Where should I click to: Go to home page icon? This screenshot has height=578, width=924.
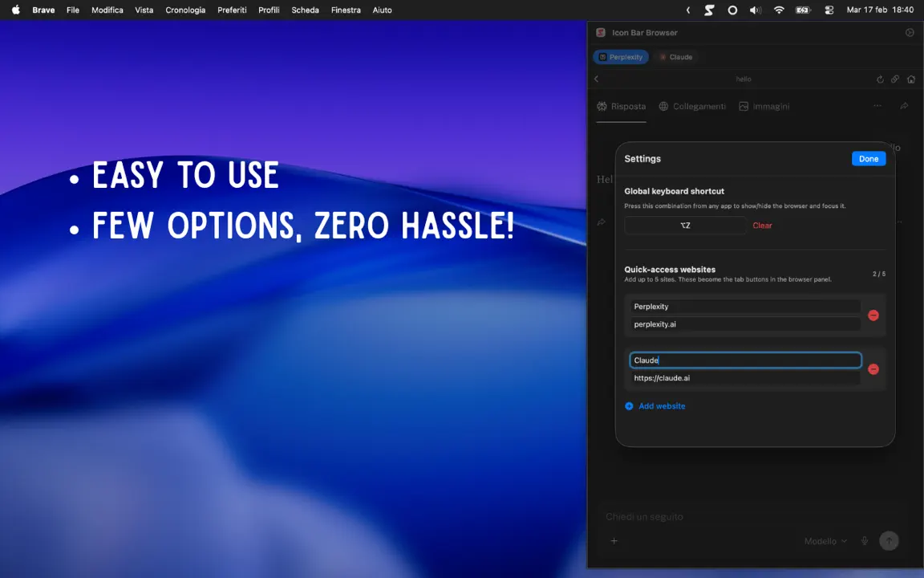[911, 79]
